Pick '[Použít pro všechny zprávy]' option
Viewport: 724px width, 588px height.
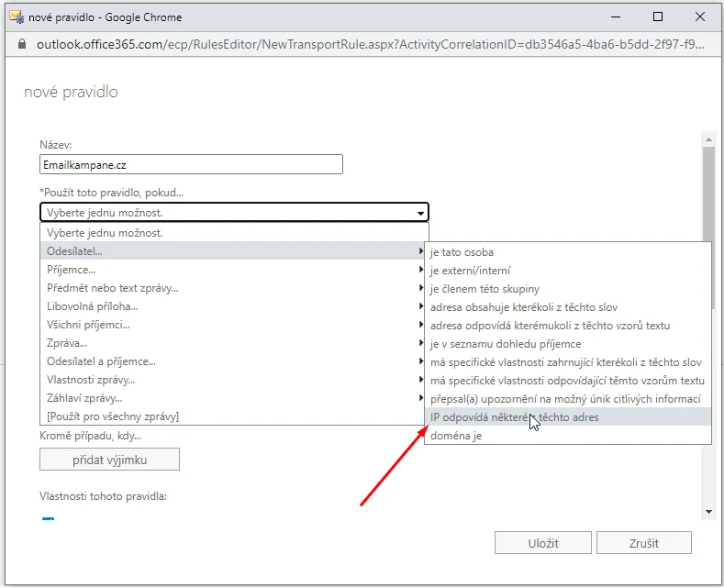coord(233,416)
